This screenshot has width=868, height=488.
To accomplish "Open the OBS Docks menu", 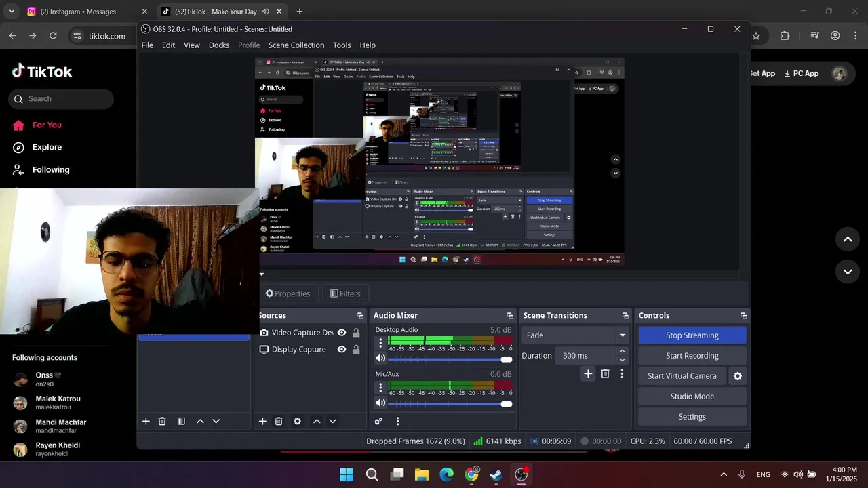I will 219,45.
